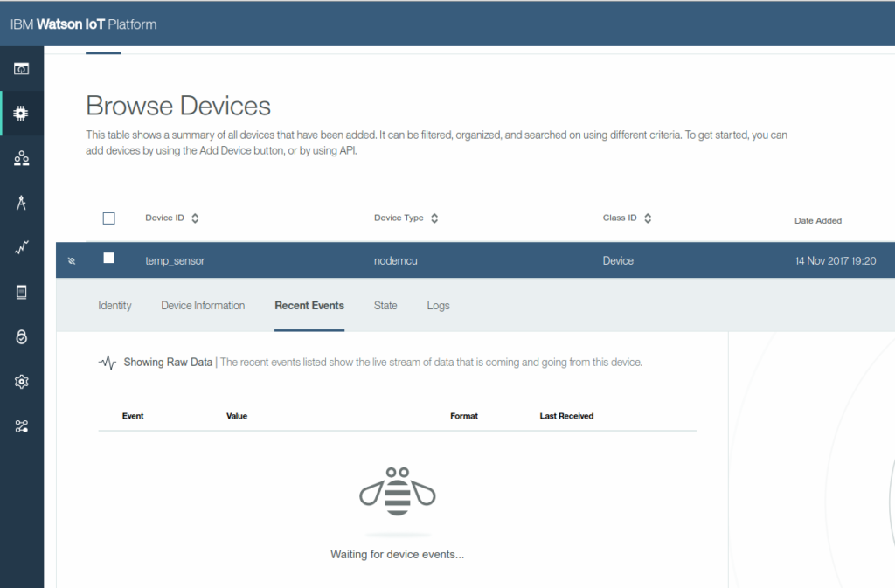Click the Event column header

[133, 416]
